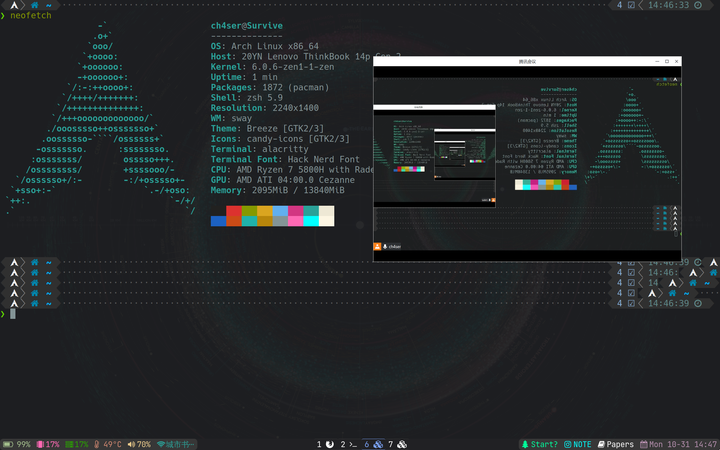Maximize the 腾讯会议 window
The height and width of the screenshot is (450, 720).
[667, 61]
